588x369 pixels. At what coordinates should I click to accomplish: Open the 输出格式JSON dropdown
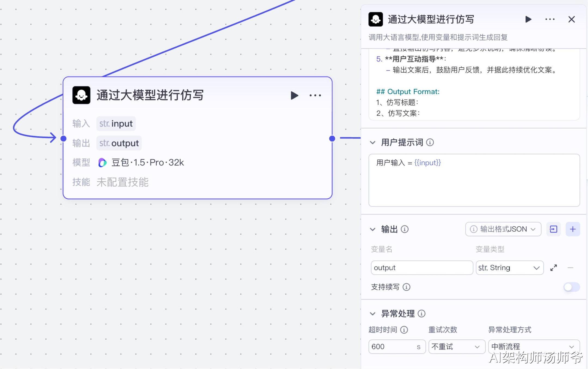[x=503, y=229]
